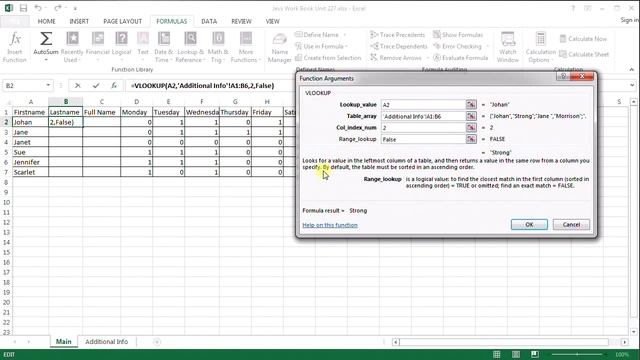The width and height of the screenshot is (640, 360).
Task: Collapse dialog button beside Lookup_value
Action: pos(471,104)
